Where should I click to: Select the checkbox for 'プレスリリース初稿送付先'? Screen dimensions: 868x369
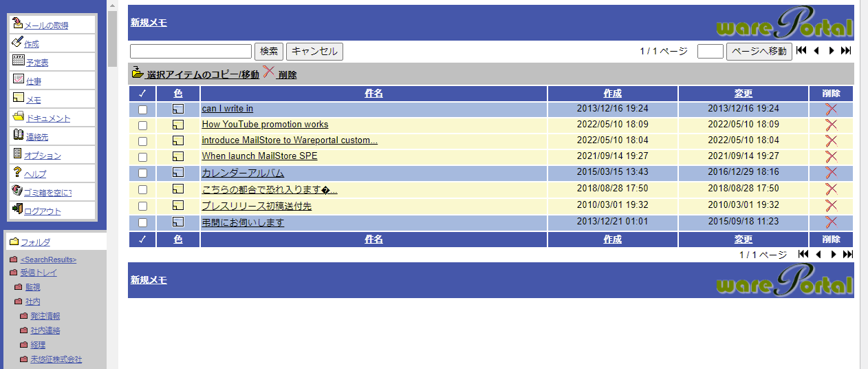(x=142, y=206)
